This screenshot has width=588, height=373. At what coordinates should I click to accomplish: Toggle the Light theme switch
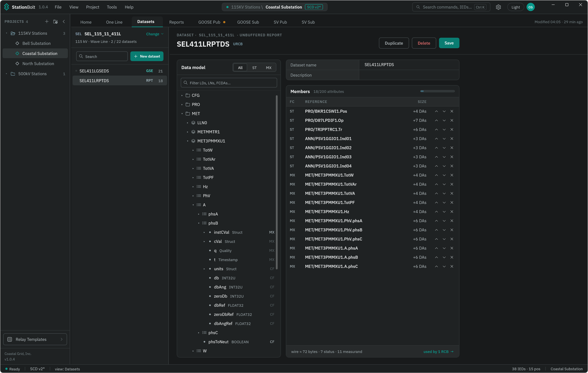click(x=515, y=7)
